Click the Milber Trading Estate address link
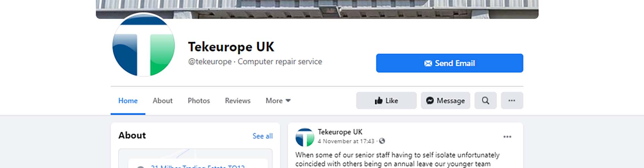 (x=198, y=166)
